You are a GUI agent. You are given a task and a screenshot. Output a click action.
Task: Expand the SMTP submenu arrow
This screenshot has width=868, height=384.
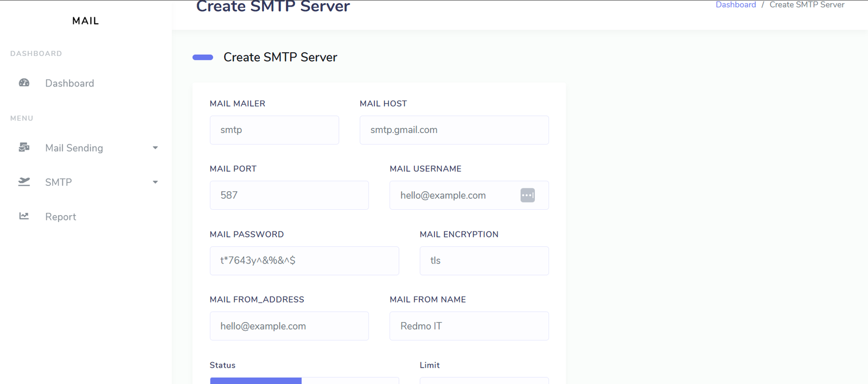click(x=155, y=182)
